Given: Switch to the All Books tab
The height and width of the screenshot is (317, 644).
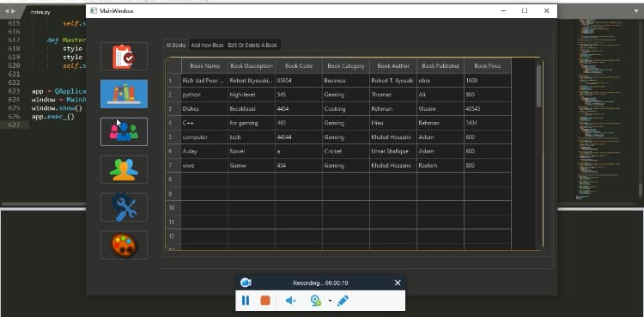Looking at the screenshot, I should [x=176, y=46].
